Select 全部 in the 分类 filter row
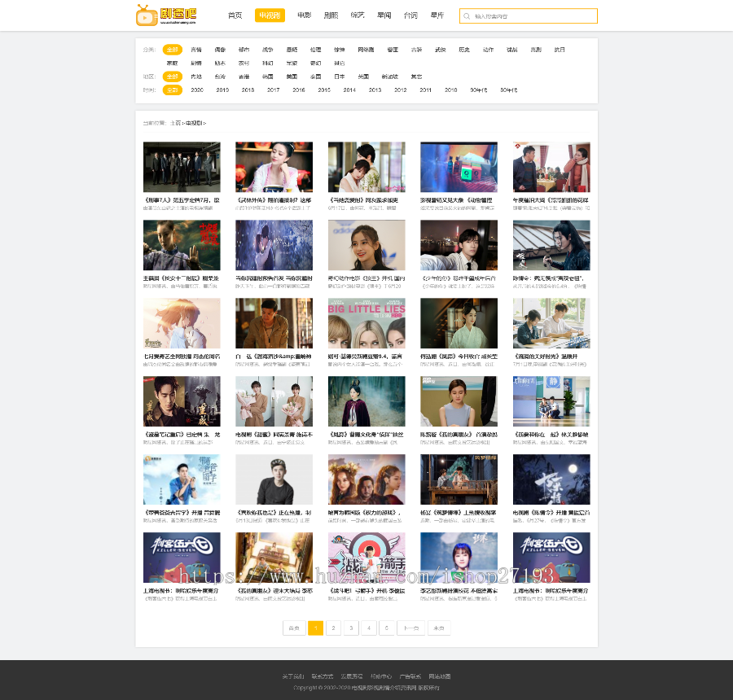The height and width of the screenshot is (700, 733). tap(173, 50)
